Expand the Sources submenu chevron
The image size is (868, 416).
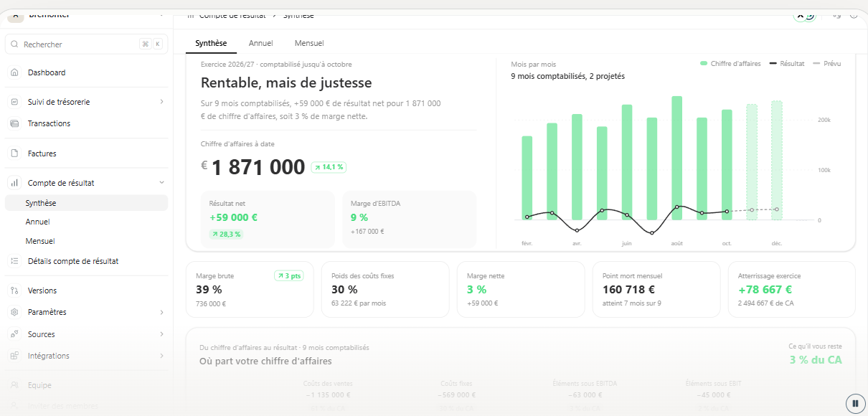(161, 334)
